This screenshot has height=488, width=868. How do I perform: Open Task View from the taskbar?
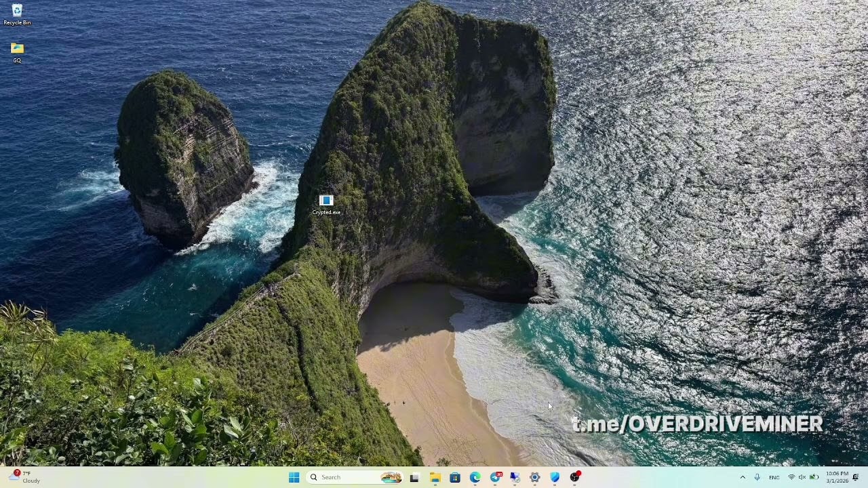[x=414, y=477]
